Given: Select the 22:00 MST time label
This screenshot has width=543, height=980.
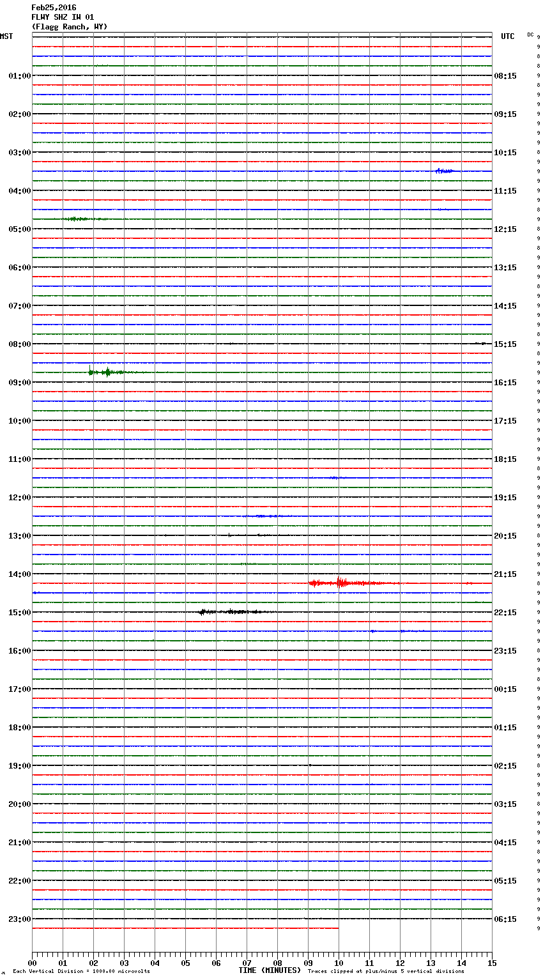Looking at the screenshot, I should click(x=20, y=881).
